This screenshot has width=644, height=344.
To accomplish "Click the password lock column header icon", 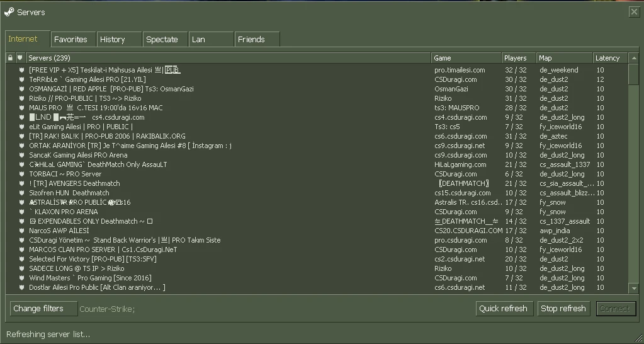I will click(x=10, y=58).
